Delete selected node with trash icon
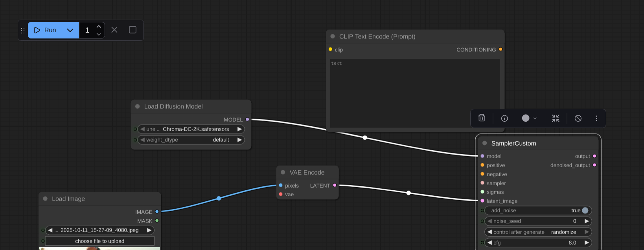The image size is (644, 250). 482,118
